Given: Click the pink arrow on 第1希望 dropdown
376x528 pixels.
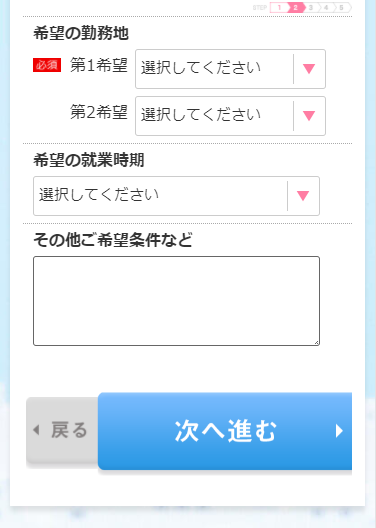Looking at the screenshot, I should [x=309, y=69].
